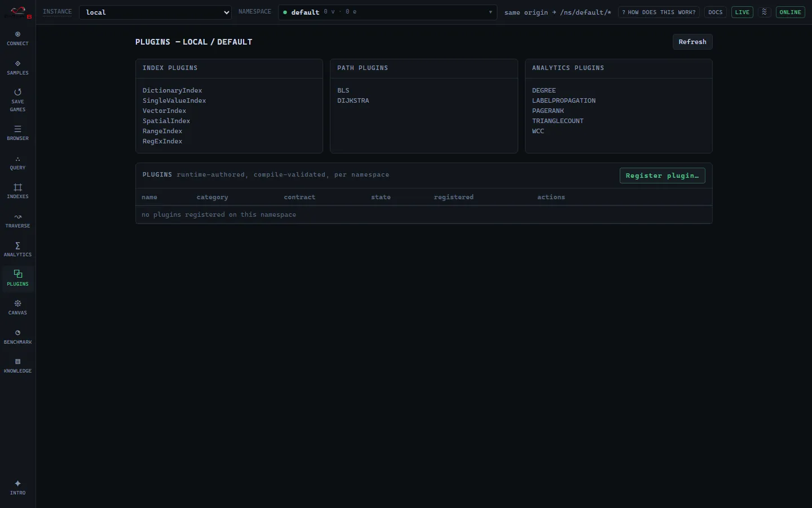The width and height of the screenshot is (812, 508).
Task: Select TRIANGLECOUNT in Analytics Plugins
Action: click(558, 121)
